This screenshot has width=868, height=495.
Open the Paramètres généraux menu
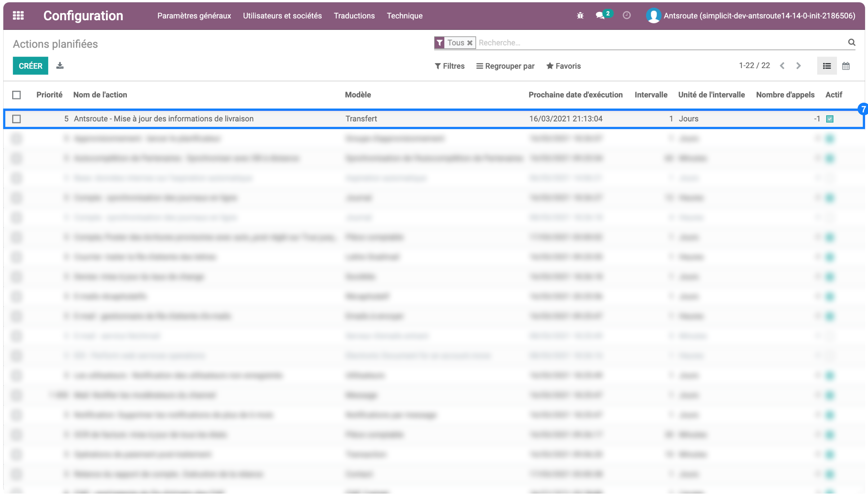click(x=194, y=15)
